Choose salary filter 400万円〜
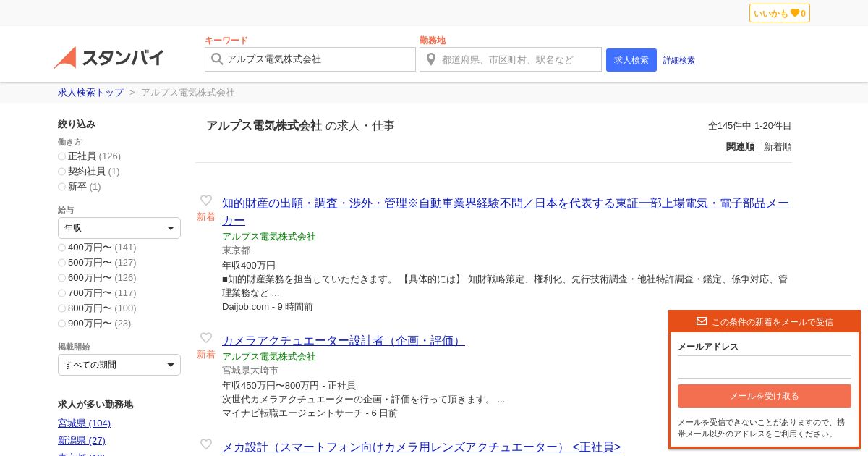The image size is (868, 456). (x=62, y=248)
